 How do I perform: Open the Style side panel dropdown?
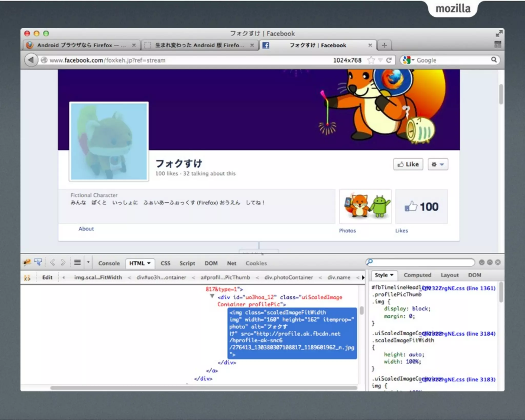coord(392,275)
